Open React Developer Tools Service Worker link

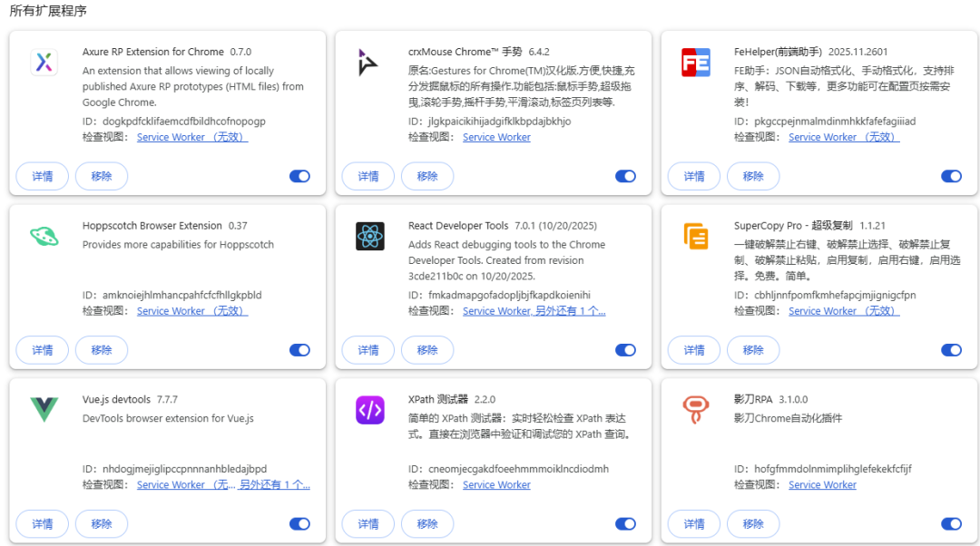tap(497, 310)
